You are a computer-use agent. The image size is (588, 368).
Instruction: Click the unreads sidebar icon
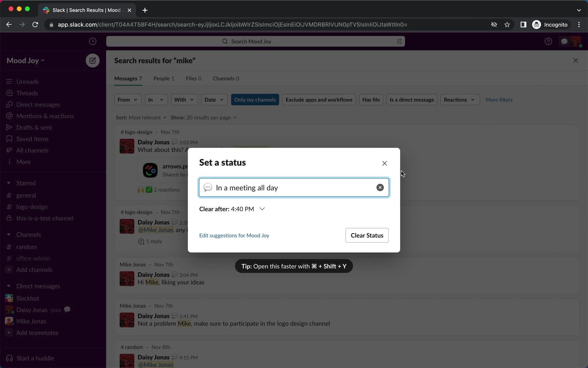tap(9, 81)
